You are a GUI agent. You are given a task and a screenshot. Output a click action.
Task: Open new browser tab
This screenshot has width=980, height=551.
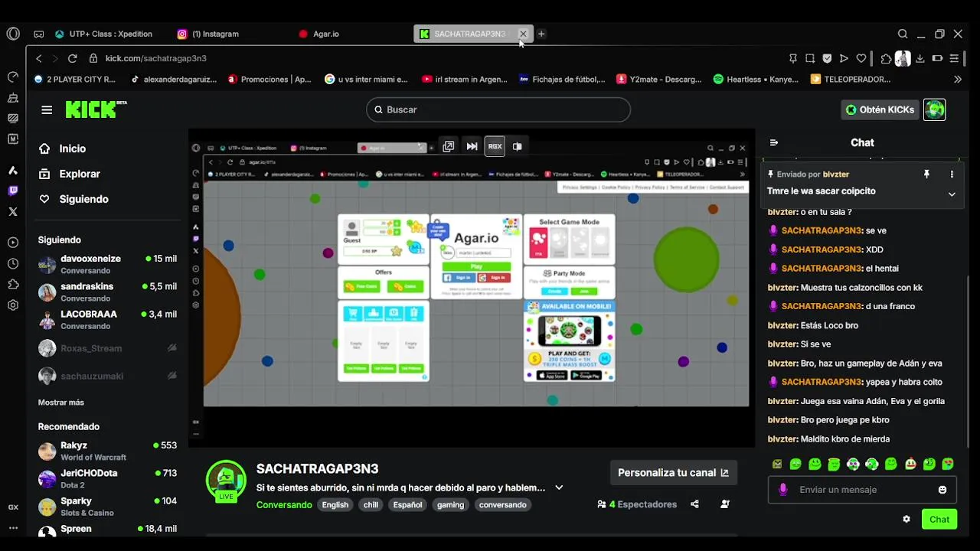(541, 34)
